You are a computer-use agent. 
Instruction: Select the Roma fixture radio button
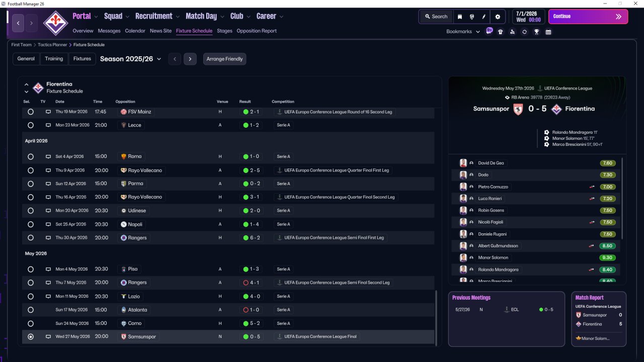tap(31, 157)
